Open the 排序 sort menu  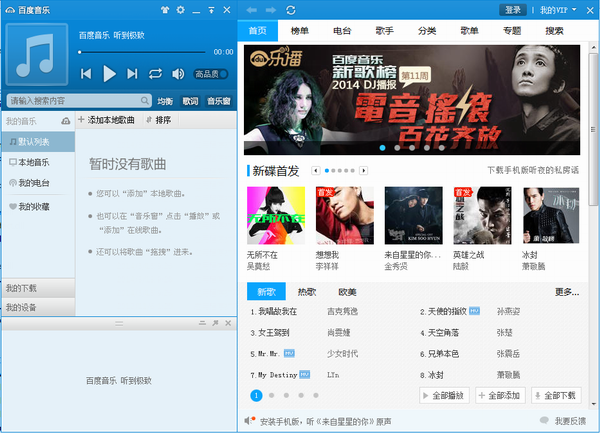(x=159, y=120)
